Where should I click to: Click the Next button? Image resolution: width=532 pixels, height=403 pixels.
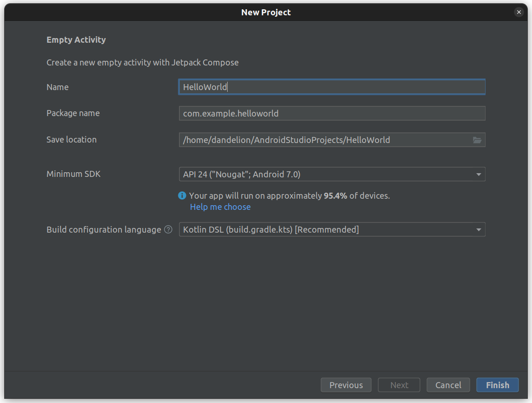click(399, 385)
